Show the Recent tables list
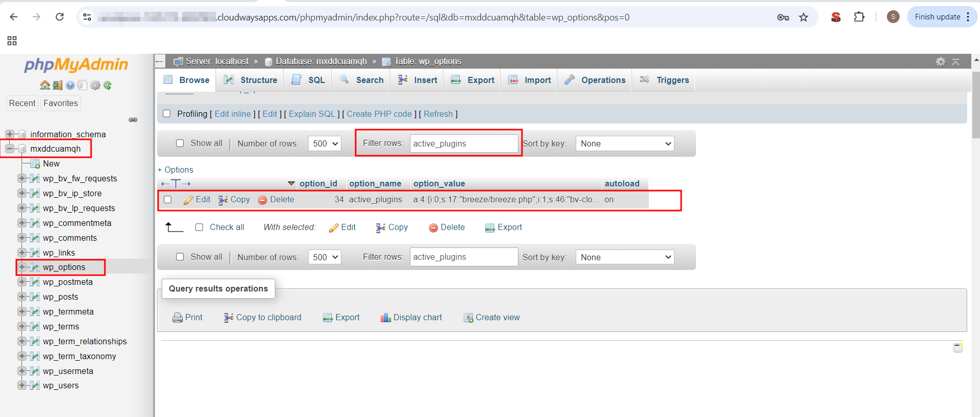The height and width of the screenshot is (417, 980). 23,103
